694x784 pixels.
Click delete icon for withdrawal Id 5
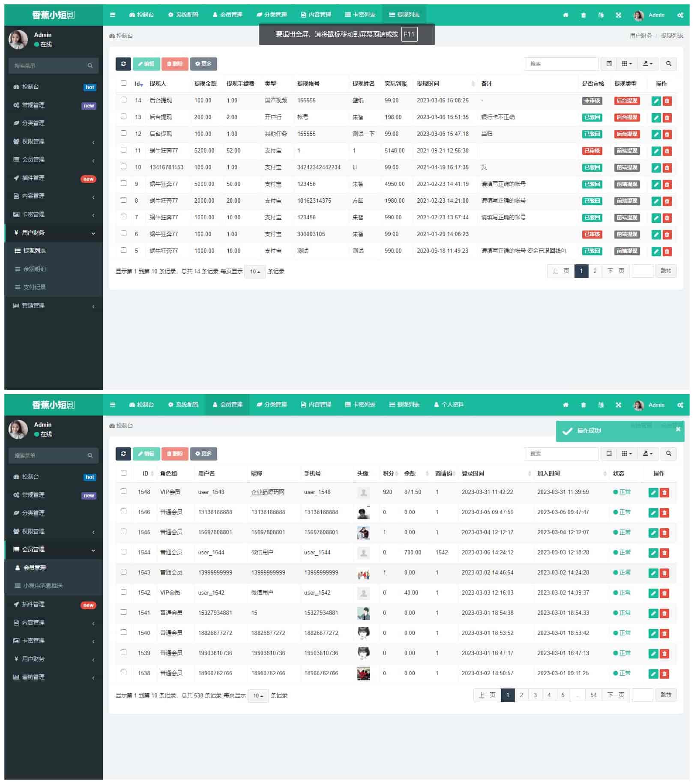[x=667, y=251]
